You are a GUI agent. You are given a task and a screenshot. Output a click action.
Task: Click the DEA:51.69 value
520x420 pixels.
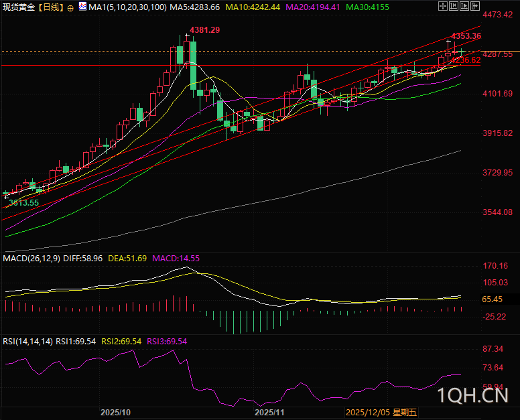point(127,259)
